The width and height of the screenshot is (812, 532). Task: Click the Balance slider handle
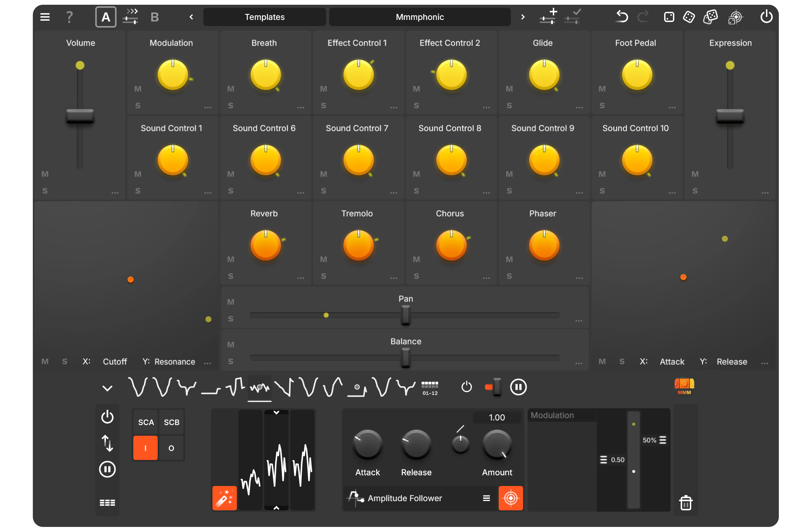click(x=406, y=358)
